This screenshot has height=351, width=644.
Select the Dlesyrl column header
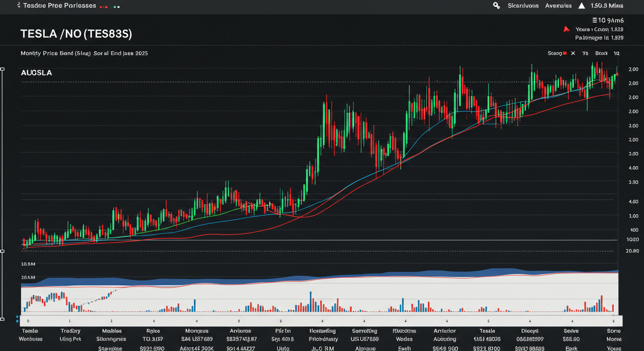[529, 331]
